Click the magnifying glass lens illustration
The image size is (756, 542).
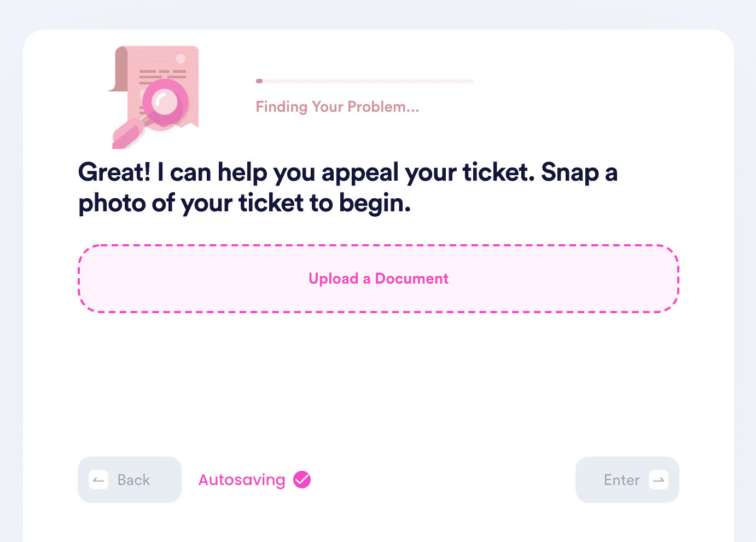click(x=165, y=102)
